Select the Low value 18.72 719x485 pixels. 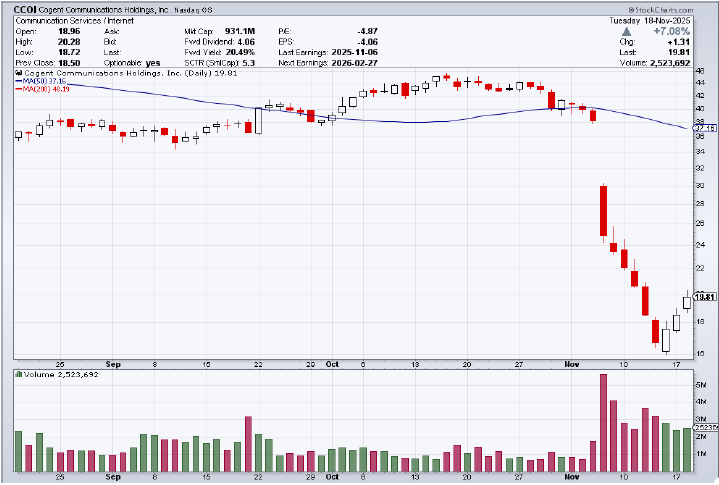point(69,52)
